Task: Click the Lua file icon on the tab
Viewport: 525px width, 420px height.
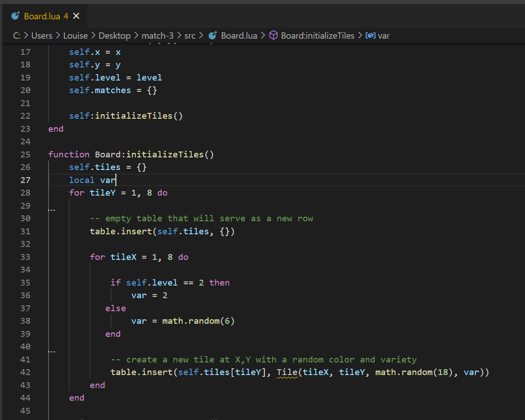Action: tap(15, 16)
